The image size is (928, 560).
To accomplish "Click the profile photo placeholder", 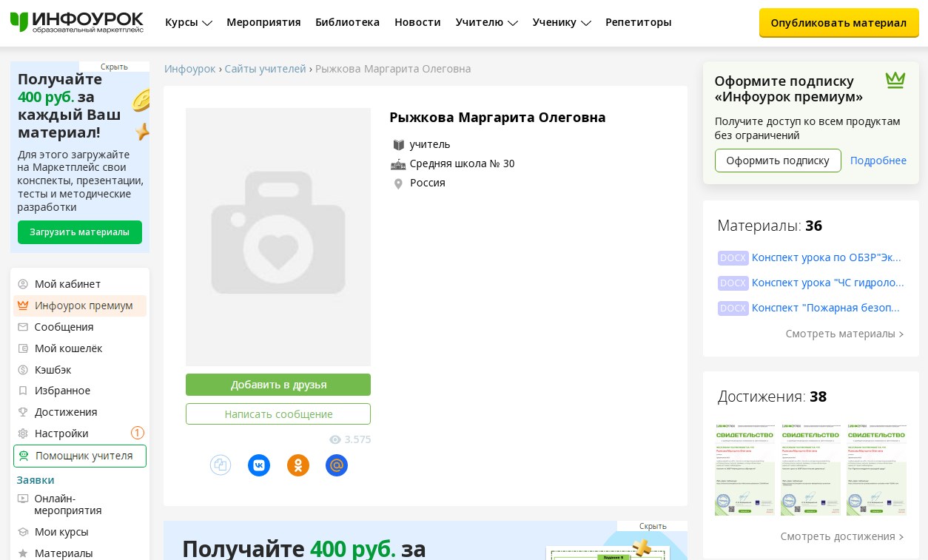I will click(x=278, y=237).
